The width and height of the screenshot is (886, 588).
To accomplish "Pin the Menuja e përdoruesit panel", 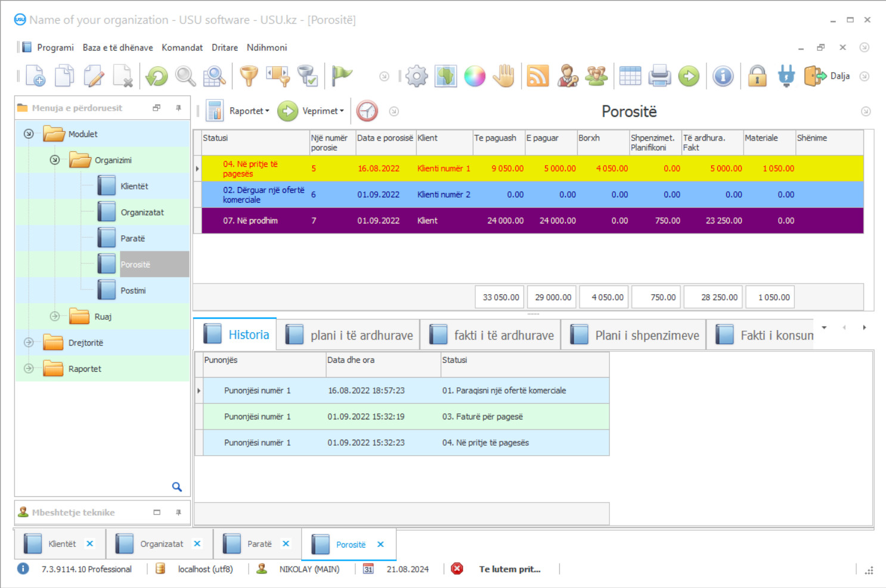I will point(178,108).
